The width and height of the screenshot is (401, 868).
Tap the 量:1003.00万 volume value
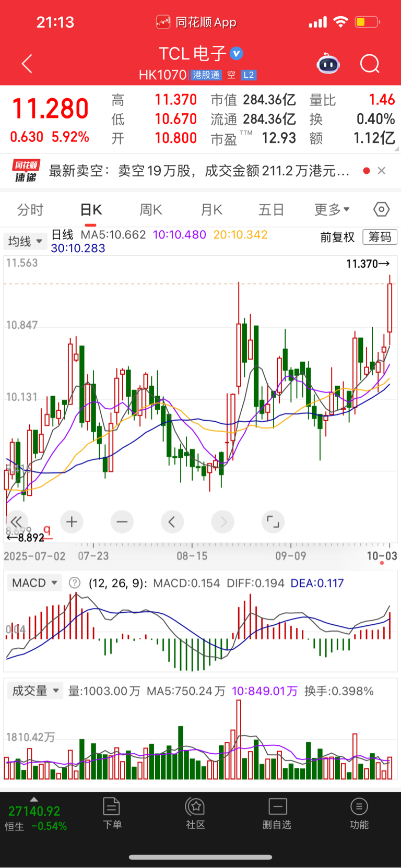(104, 691)
